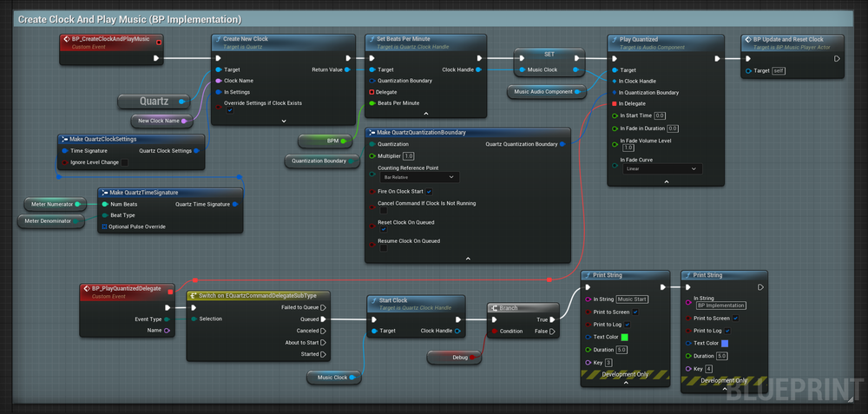868x414 pixels.
Task: Click the Queued exec output pin
Action: (323, 319)
